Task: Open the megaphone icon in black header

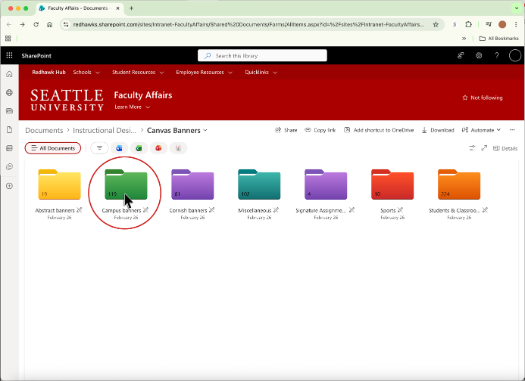Action: (461, 56)
